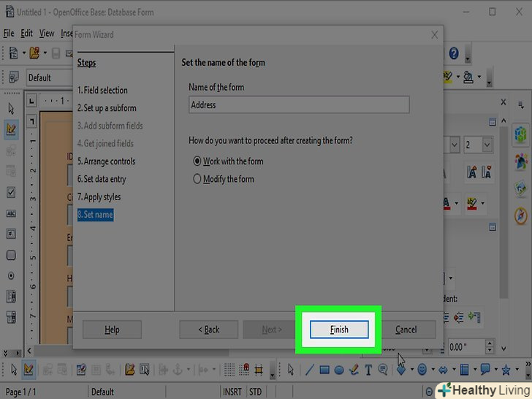The image size is (532, 399).
Task: Click the Open file toolbar icon
Action: [x=34, y=53]
